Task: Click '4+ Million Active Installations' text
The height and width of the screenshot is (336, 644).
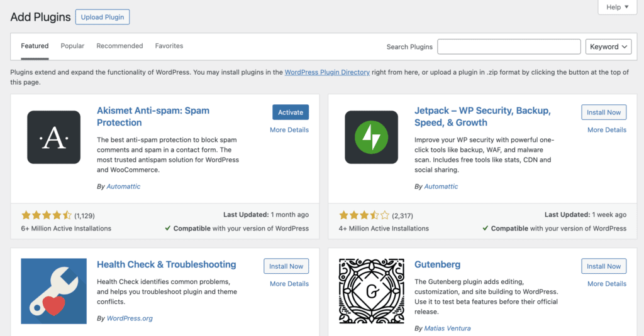Action: [x=384, y=229]
